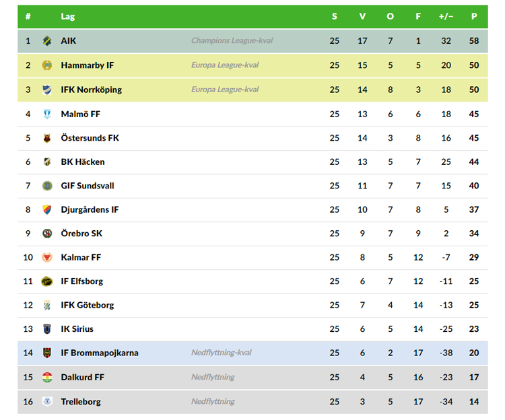The height and width of the screenshot is (420, 505).
Task: Open the IFK Göteborg team link
Action: (88, 305)
